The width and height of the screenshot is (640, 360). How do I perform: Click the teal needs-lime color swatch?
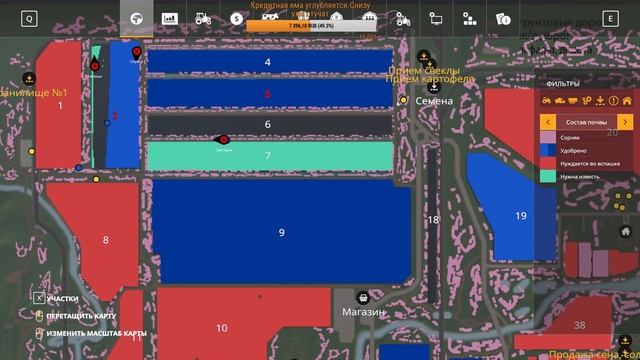pos(548,177)
